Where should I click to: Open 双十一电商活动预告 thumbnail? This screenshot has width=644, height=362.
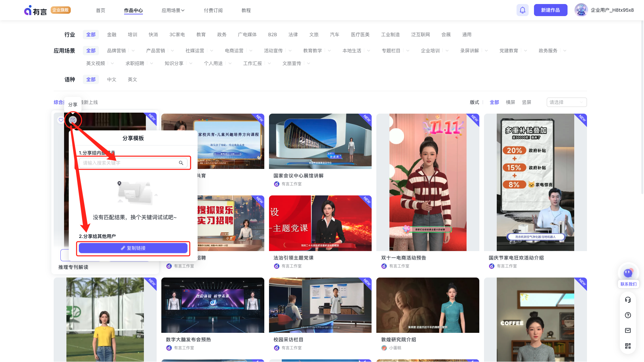tap(428, 182)
